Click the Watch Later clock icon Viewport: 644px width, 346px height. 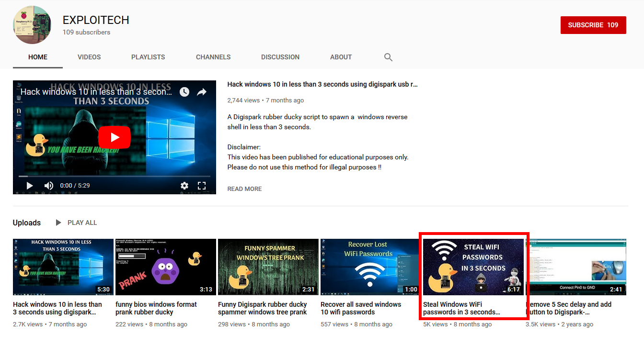(x=184, y=92)
